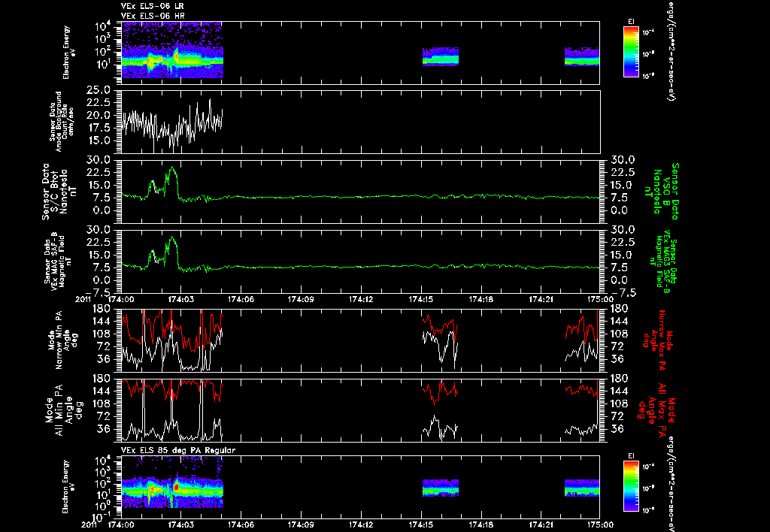Click the red 'Narrow Max PA Angle' label
This screenshot has width=770, height=532.
pos(657,340)
